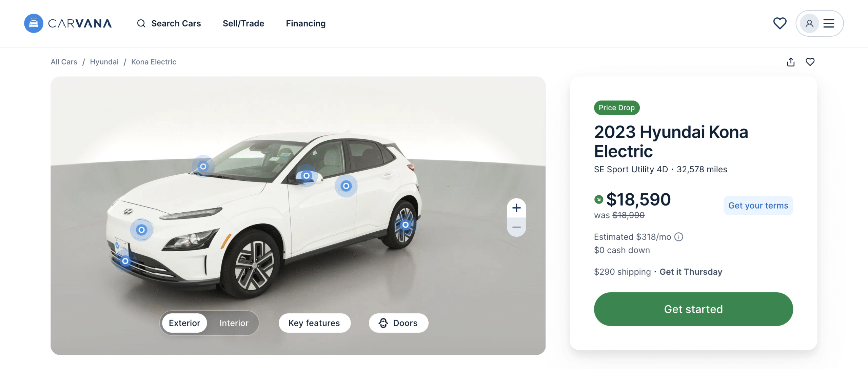Toggle the Doors open view

pos(398,323)
